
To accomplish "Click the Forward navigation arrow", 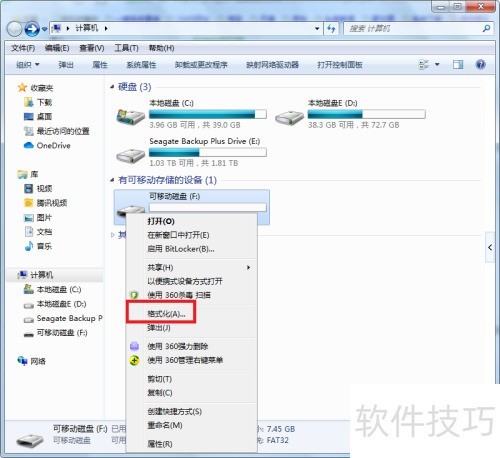I will click(32, 29).
